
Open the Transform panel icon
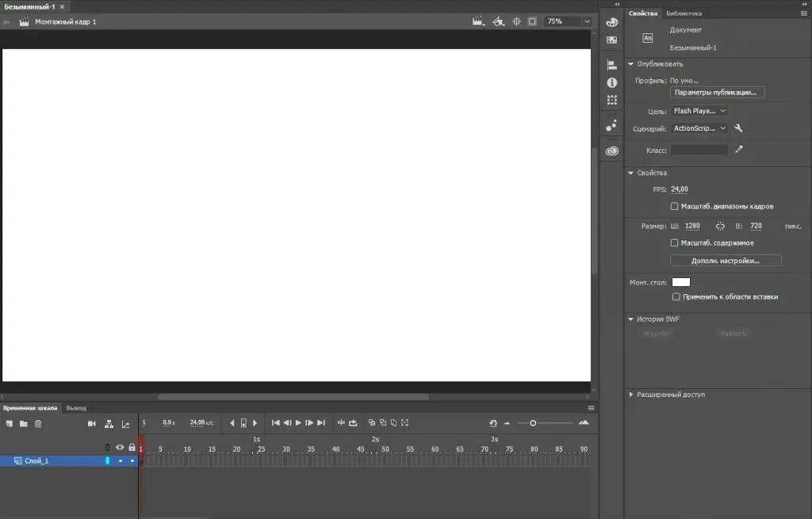coord(611,100)
